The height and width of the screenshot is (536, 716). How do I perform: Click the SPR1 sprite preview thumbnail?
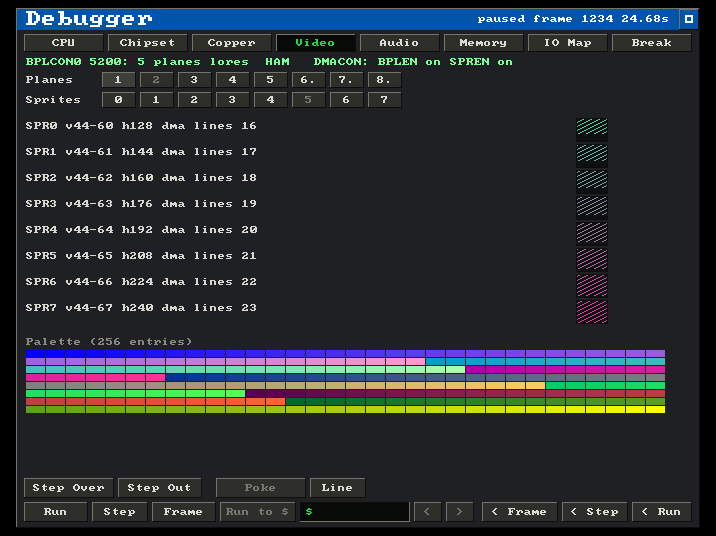coord(592,156)
